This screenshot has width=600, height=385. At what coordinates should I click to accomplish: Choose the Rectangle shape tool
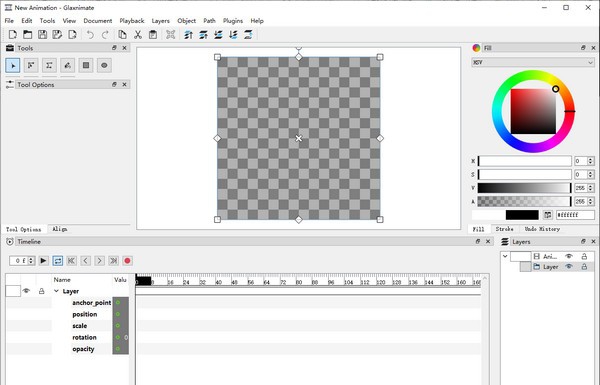coord(86,65)
